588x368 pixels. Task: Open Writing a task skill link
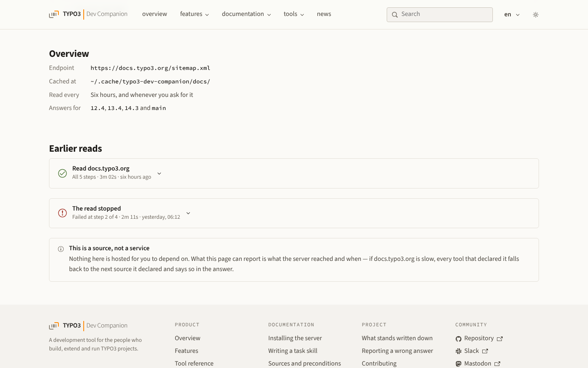(293, 351)
